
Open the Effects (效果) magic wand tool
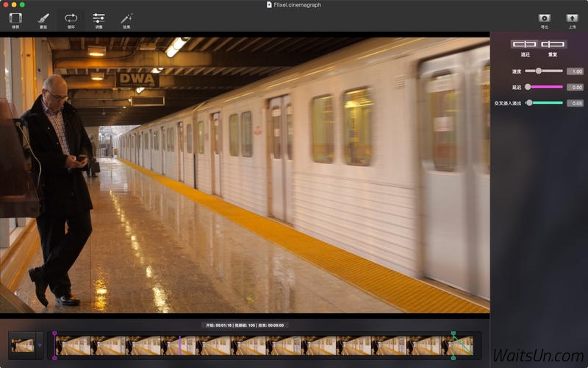(126, 21)
